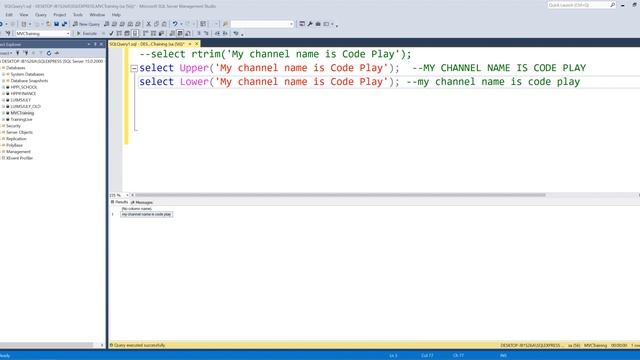Click the Display Estimated Execution Plan icon
This screenshot has height=360, width=640.
(x=119, y=33)
